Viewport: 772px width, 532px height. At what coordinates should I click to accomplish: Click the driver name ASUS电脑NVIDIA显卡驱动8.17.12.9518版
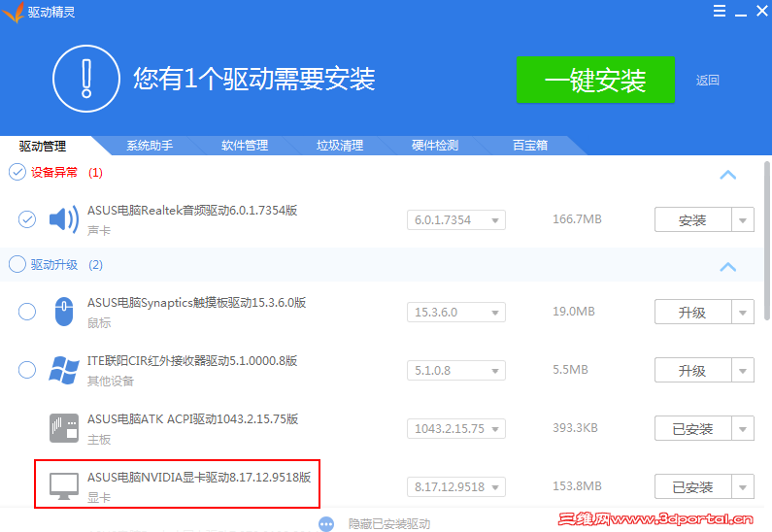(199, 478)
